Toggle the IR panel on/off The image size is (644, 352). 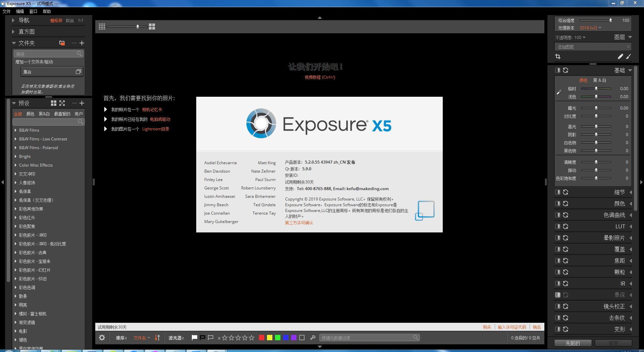(x=557, y=283)
